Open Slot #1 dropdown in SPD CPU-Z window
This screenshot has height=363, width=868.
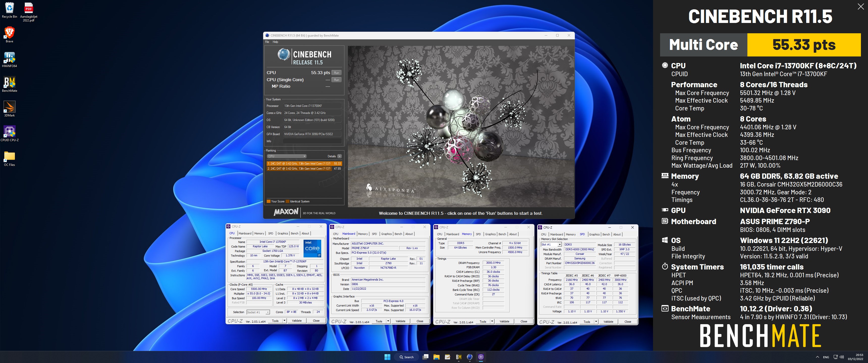pyautogui.click(x=551, y=245)
